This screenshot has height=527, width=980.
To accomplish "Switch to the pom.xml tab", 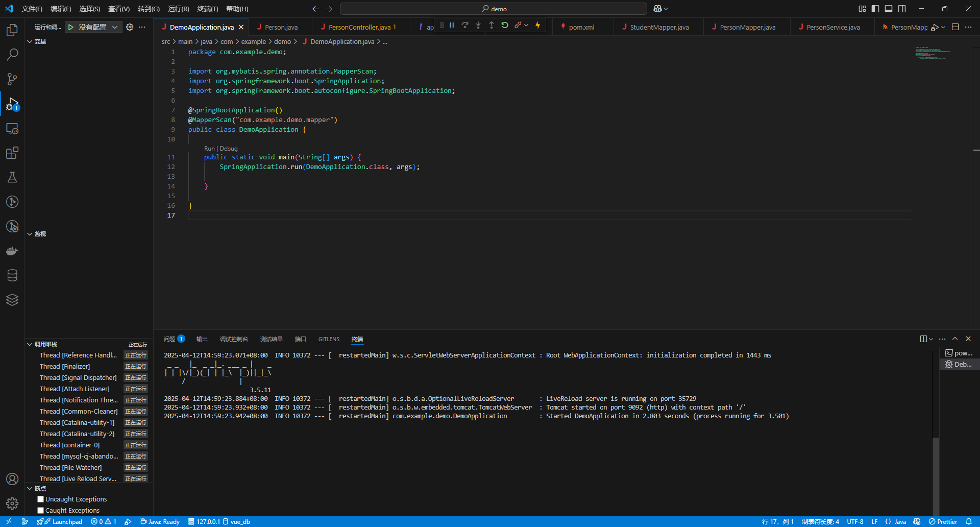I will (582, 27).
